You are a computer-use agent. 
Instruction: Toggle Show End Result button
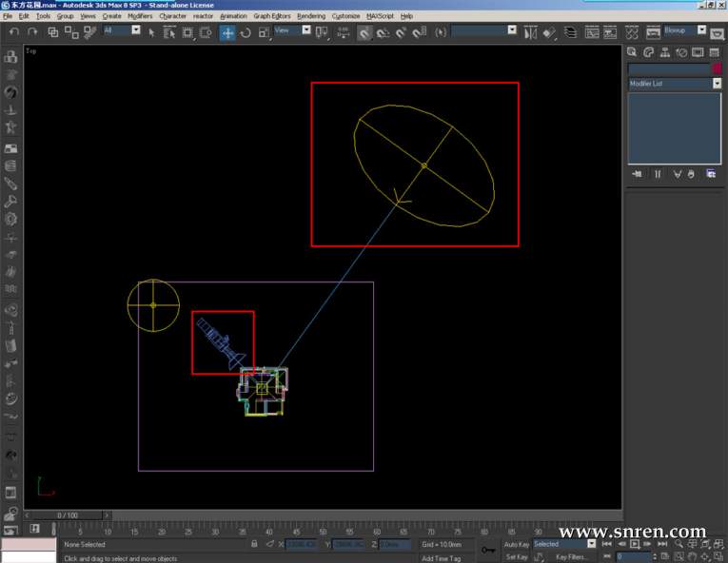(658, 174)
